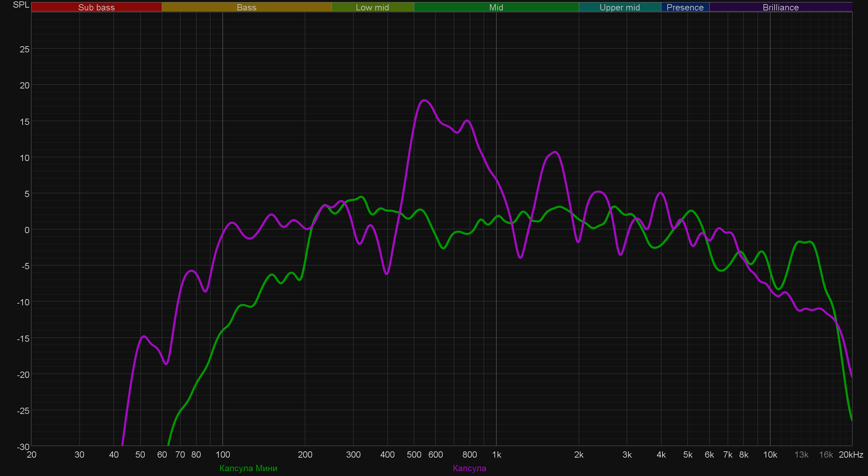Click the 2k frequency axis label

click(578, 454)
